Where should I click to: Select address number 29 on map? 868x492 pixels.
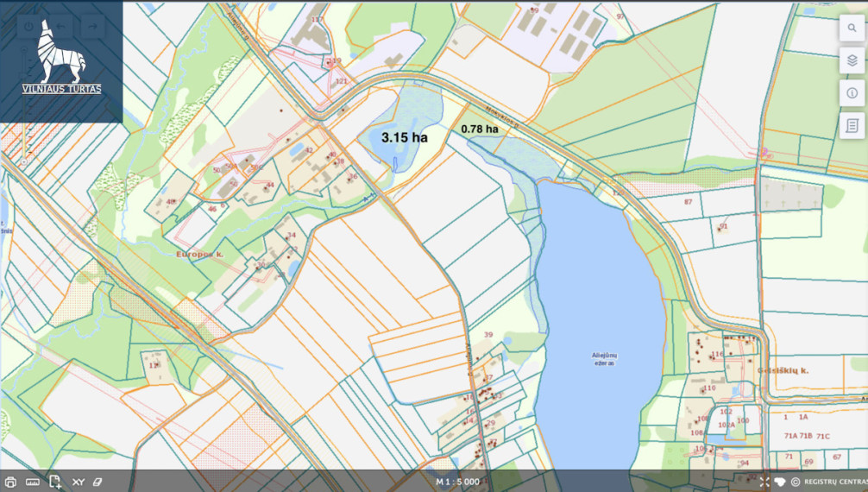point(490,423)
